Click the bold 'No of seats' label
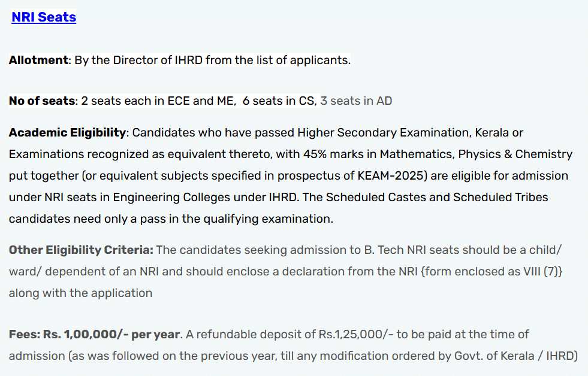 (42, 101)
